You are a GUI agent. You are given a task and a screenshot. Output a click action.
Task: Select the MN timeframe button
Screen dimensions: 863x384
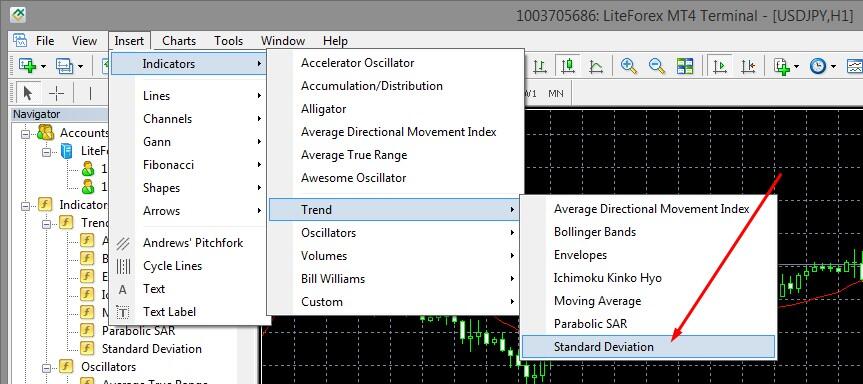pos(556,94)
